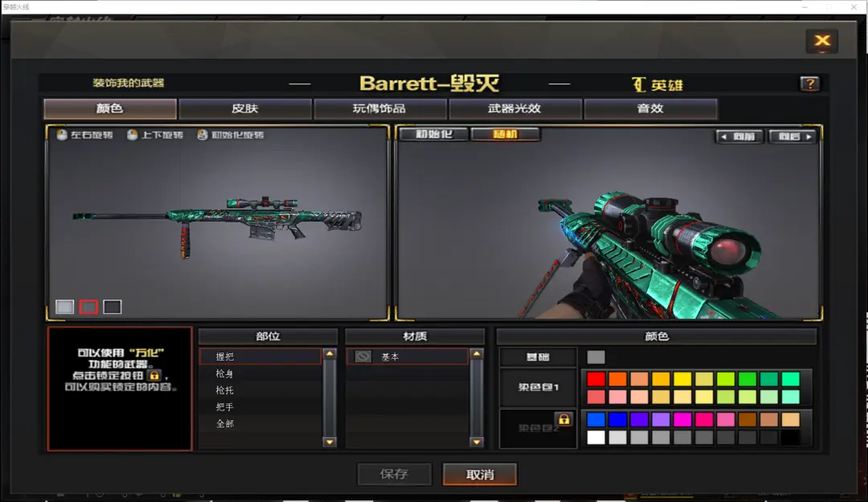Image resolution: width=868 pixels, height=502 pixels.
Task: Click the locked 染色包2 label
Action: (538, 428)
